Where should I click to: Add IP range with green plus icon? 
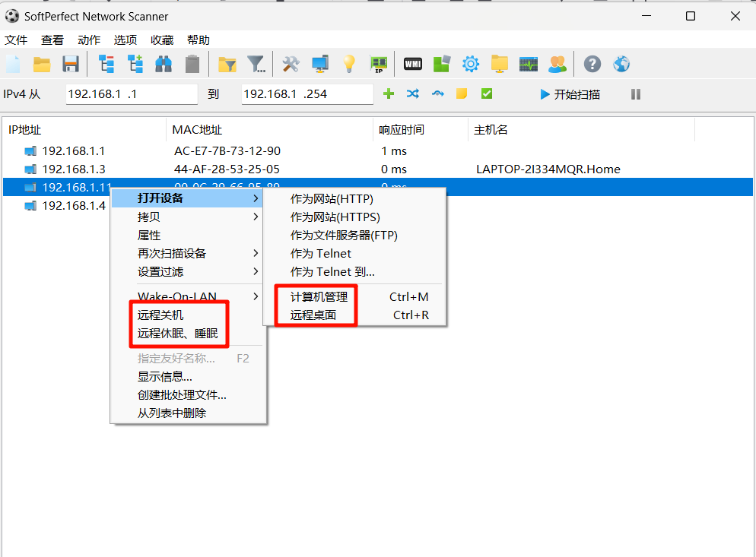click(x=389, y=93)
